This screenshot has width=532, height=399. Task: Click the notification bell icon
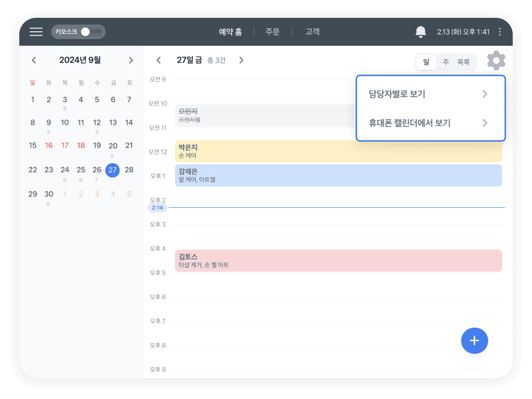tap(420, 32)
